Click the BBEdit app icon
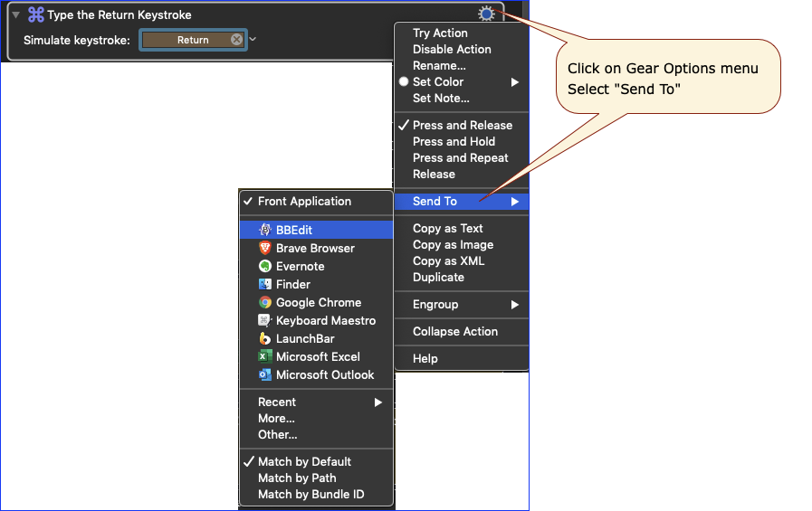Viewport: 812px width, 511px height. [265, 230]
